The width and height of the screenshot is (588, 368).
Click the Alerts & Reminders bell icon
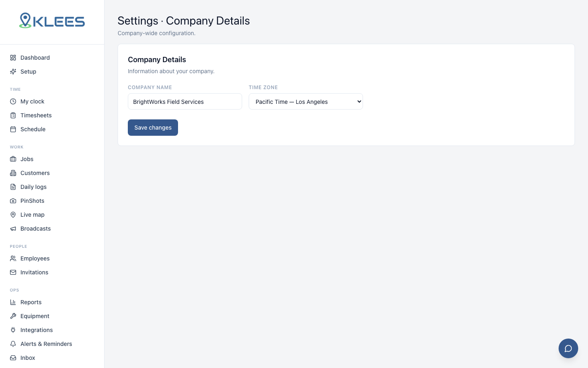pos(13,344)
